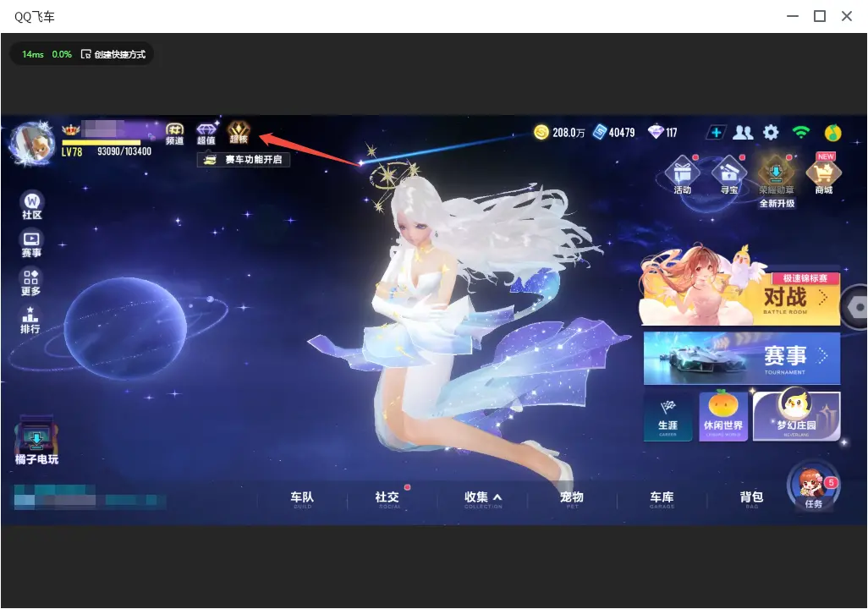Screen dimensions: 868x609
Task: Enter the 赛事 Tournament banner
Action: [x=742, y=358]
